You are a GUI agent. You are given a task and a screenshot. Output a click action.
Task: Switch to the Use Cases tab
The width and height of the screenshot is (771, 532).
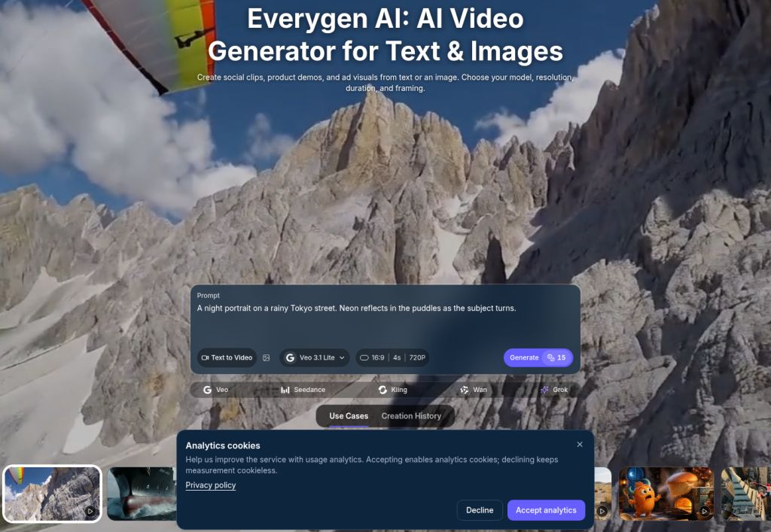coord(349,416)
